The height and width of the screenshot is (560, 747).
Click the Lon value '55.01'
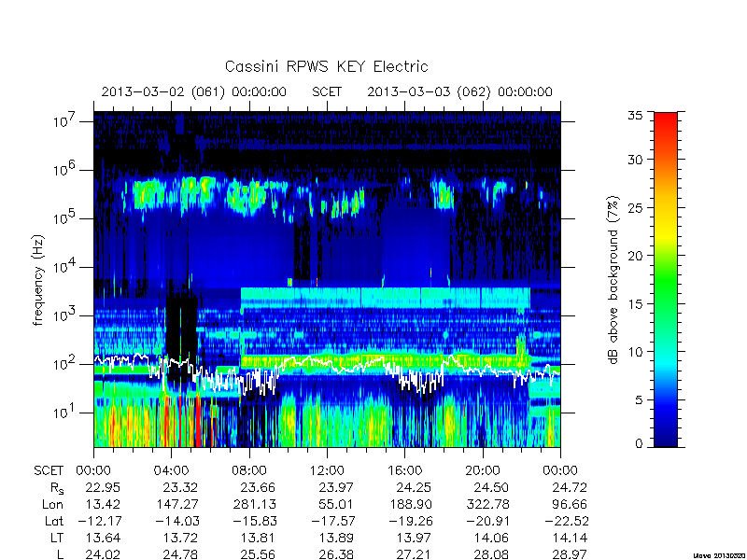click(x=335, y=504)
